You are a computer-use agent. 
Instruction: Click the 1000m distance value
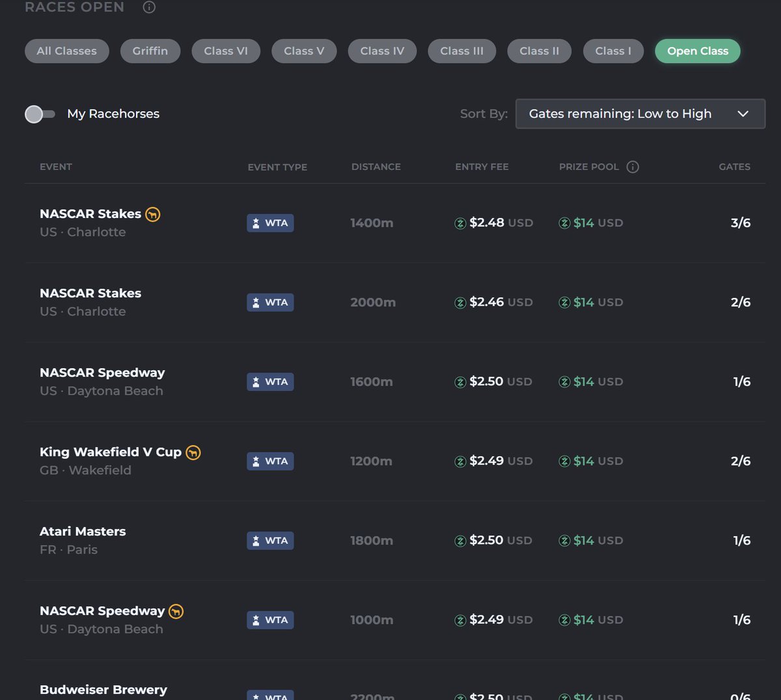372,620
